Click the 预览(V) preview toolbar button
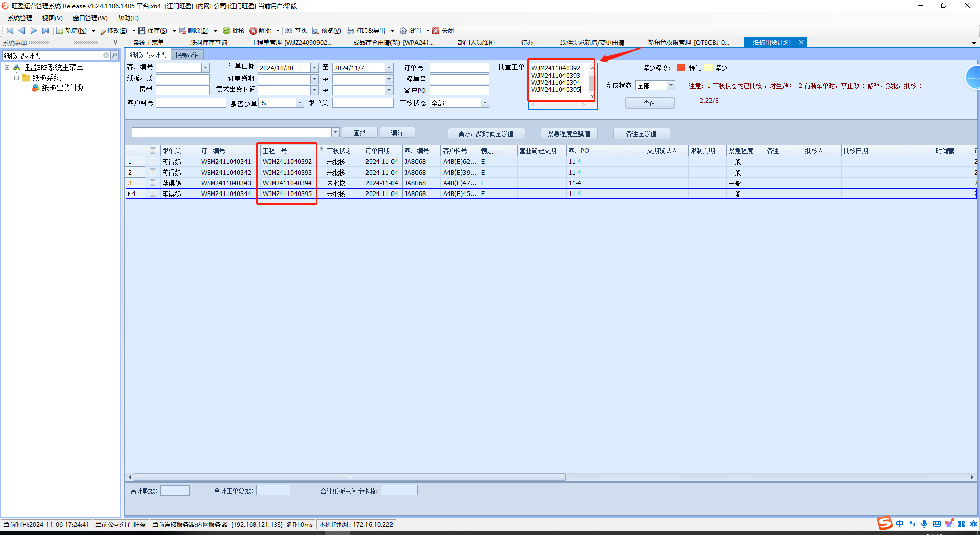This screenshot has height=535, width=980. click(x=327, y=31)
